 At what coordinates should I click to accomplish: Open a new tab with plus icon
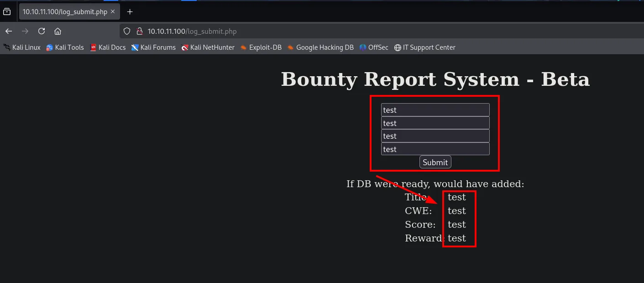[x=130, y=12]
